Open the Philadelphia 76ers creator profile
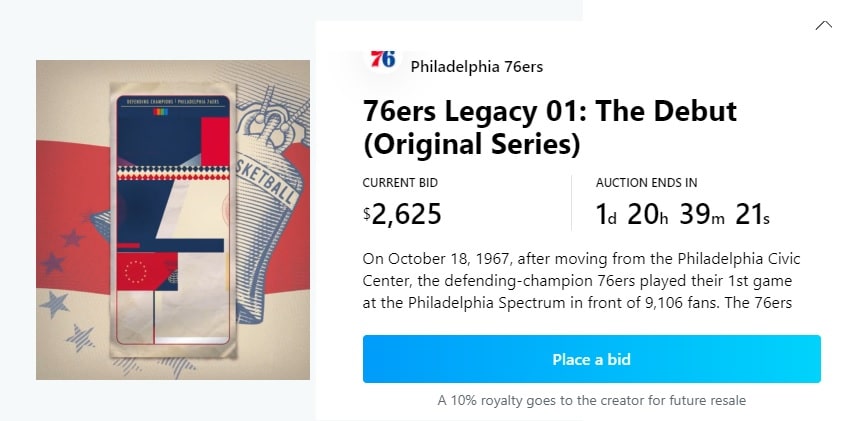 pyautogui.click(x=476, y=67)
